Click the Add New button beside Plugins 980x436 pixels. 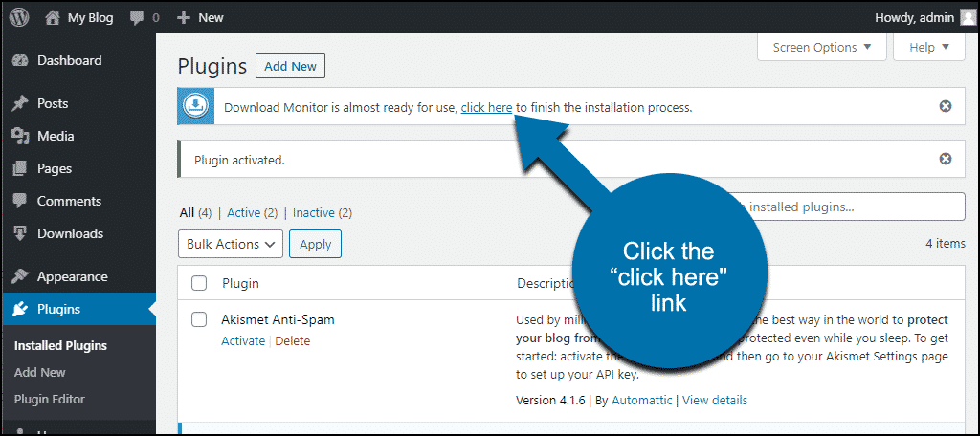click(x=291, y=66)
